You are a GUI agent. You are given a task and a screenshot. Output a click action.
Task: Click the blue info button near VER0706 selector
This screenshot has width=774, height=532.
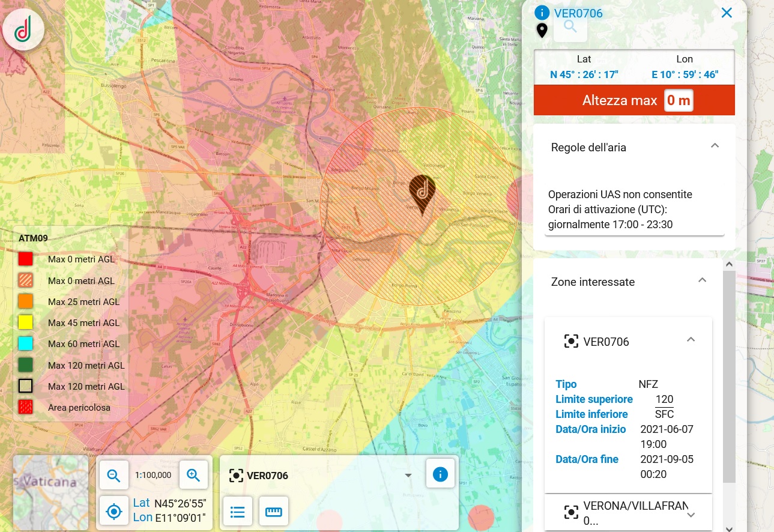click(440, 475)
